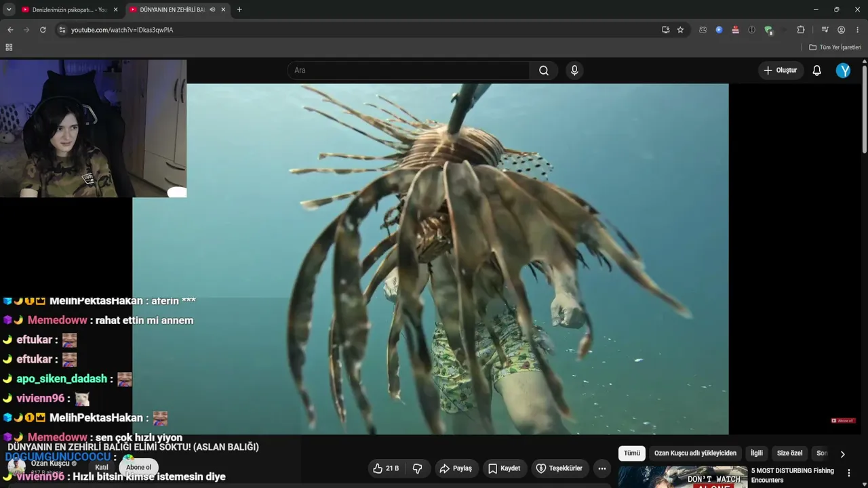The height and width of the screenshot is (488, 868).
Task: Open the YouTube account avatar menu
Action: click(x=844, y=70)
